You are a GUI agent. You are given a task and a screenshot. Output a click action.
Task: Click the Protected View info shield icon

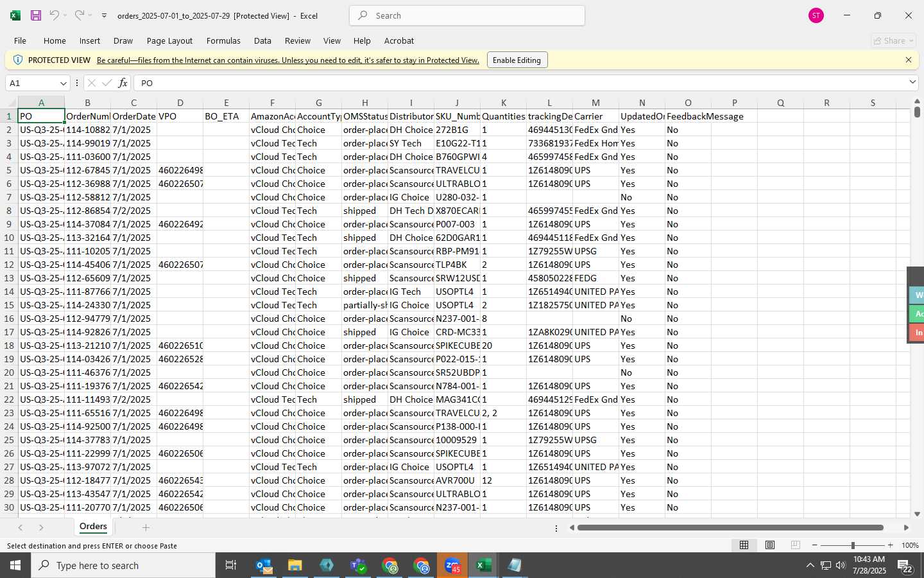17,60
